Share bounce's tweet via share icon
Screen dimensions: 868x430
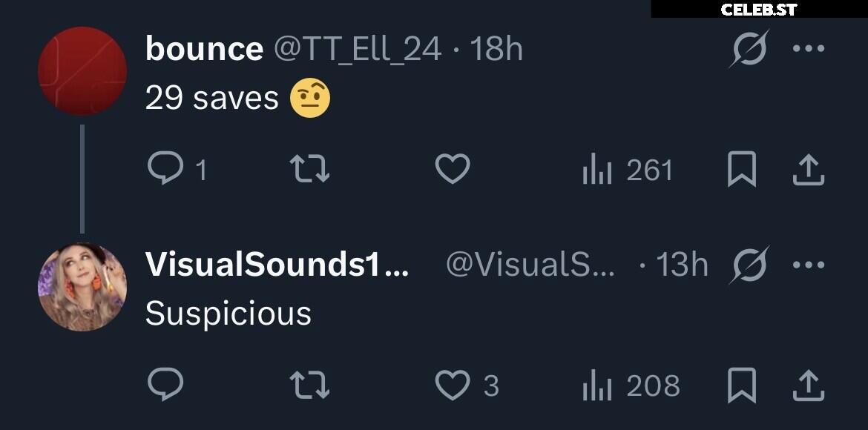[x=808, y=169]
